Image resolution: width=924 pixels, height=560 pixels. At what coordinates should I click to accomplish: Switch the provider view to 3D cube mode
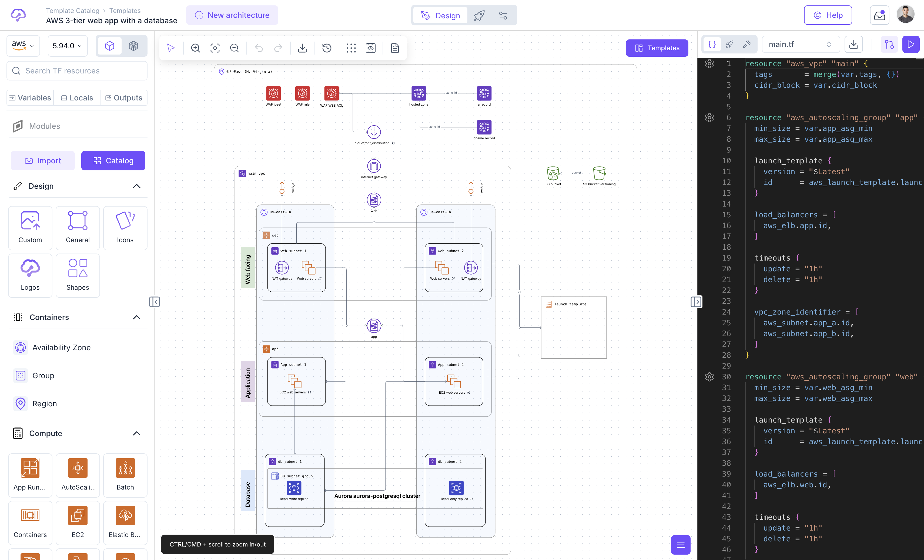pyautogui.click(x=134, y=46)
